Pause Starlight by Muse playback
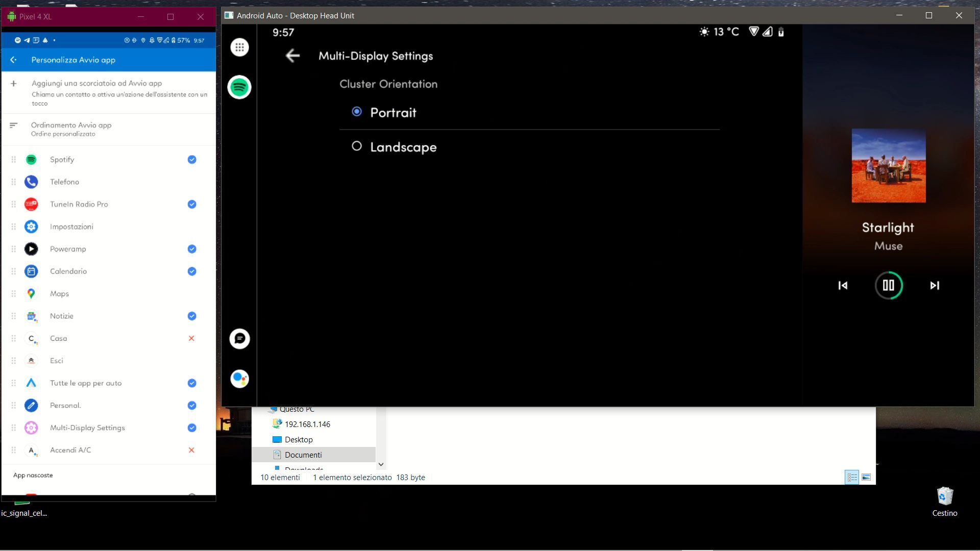The image size is (980, 551). point(888,286)
